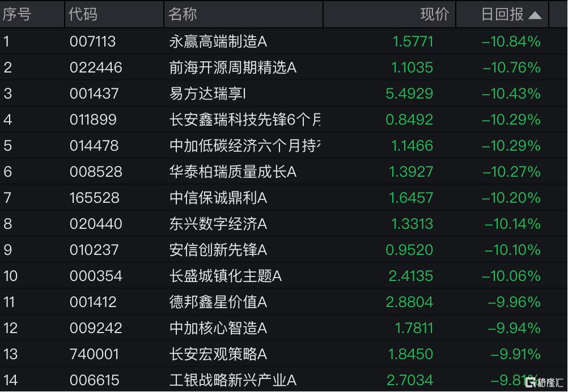Open 易方达瑞享I fund row
The image size is (568, 392).
tap(284, 93)
